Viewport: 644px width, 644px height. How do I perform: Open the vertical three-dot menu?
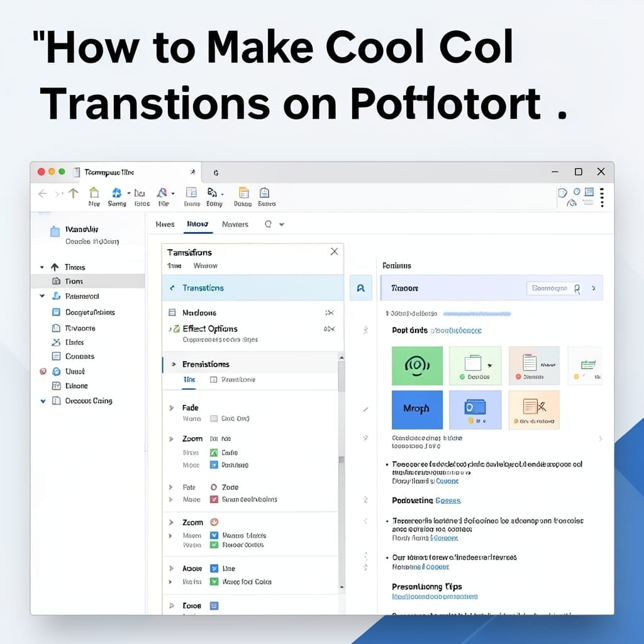[x=602, y=197]
